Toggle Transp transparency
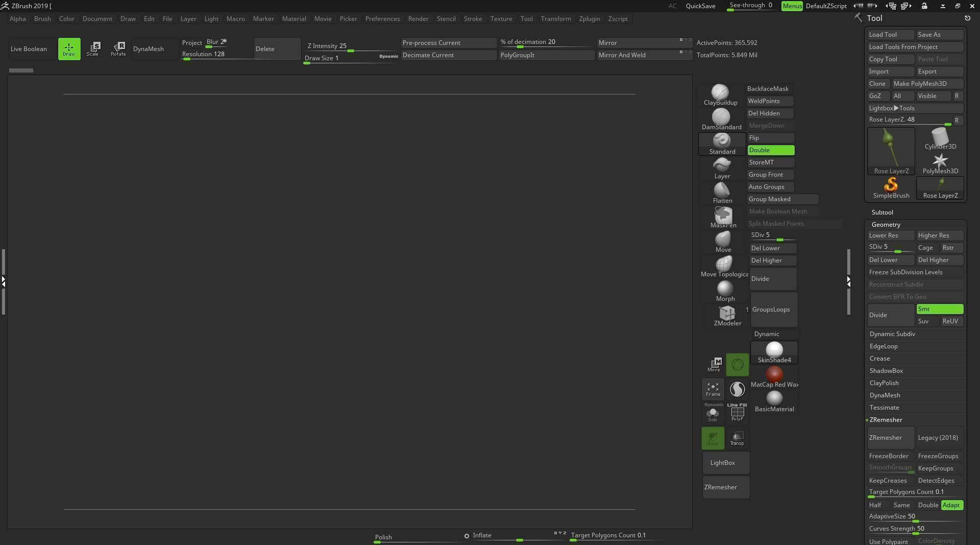Screen dimensions: 980x545 [x=737, y=438]
